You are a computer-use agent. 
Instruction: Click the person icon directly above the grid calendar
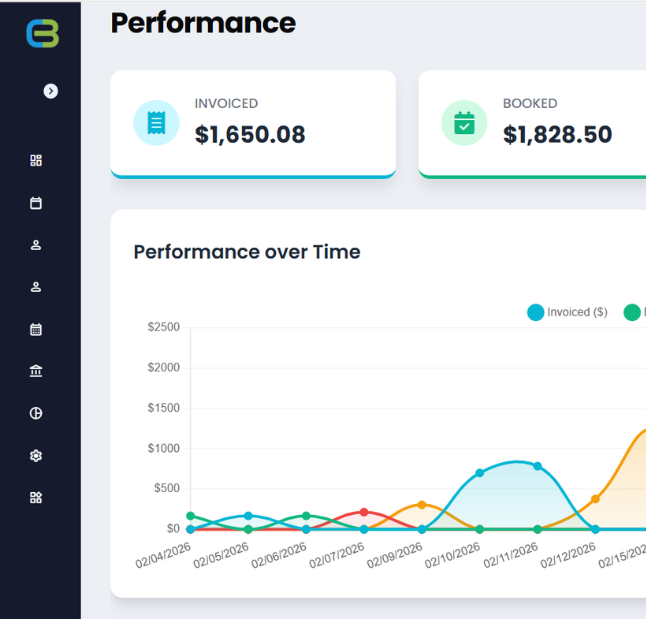tap(37, 287)
